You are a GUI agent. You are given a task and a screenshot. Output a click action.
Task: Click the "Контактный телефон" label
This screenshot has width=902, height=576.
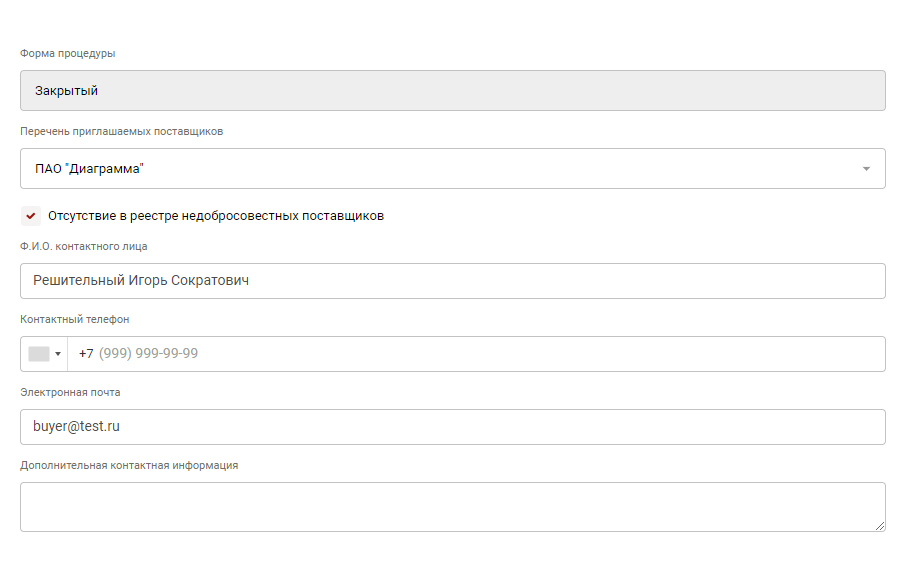[x=75, y=319]
